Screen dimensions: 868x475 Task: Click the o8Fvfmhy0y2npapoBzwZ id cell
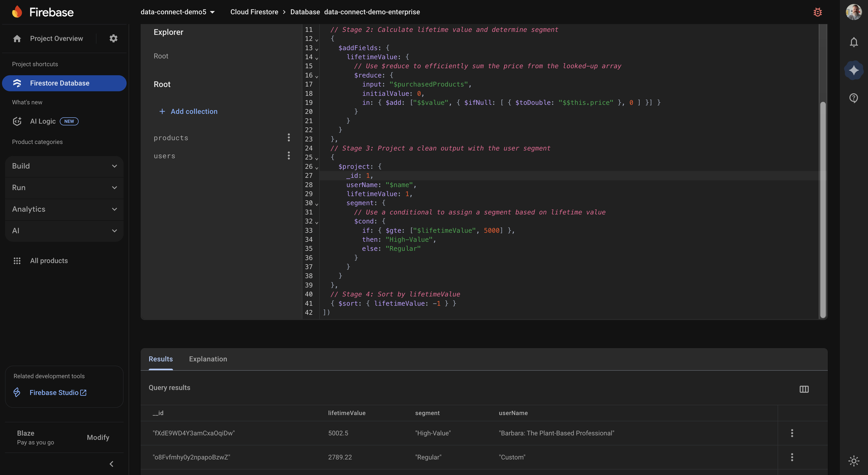click(191, 457)
